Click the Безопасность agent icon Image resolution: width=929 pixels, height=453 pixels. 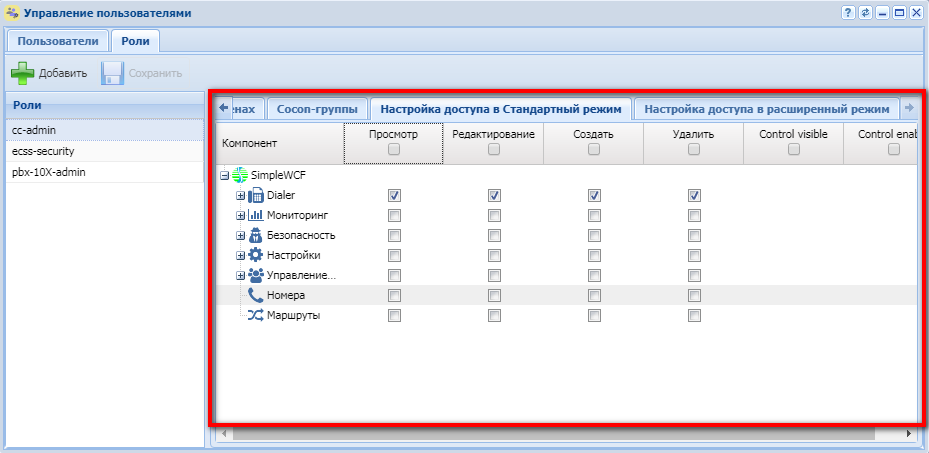click(x=255, y=235)
